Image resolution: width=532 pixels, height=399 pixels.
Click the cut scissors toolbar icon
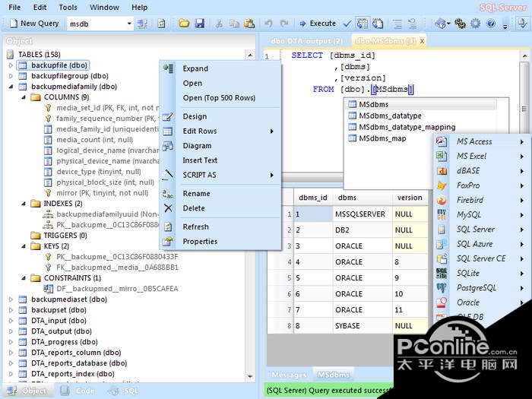coord(219,24)
